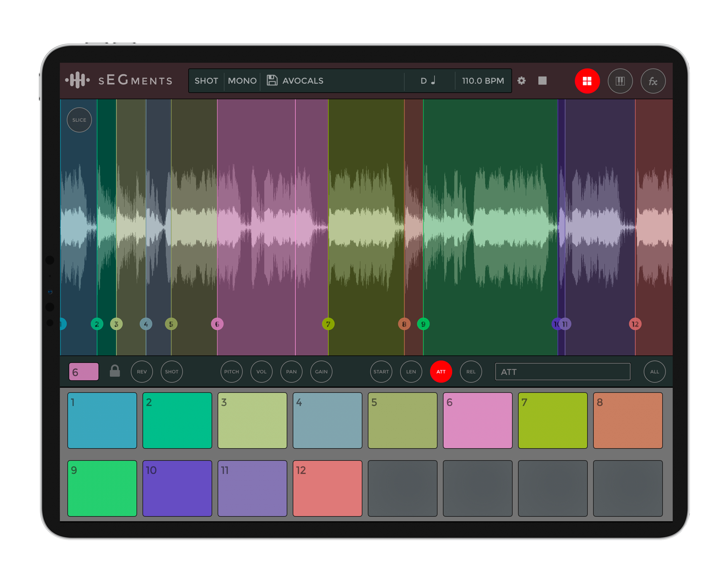Image resolution: width=718 pixels, height=588 pixels.
Task: Select slice marker 9 on the waveform
Action: coord(423,324)
